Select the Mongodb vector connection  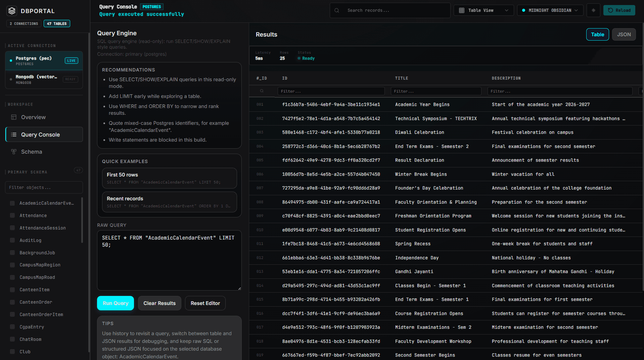[44, 80]
